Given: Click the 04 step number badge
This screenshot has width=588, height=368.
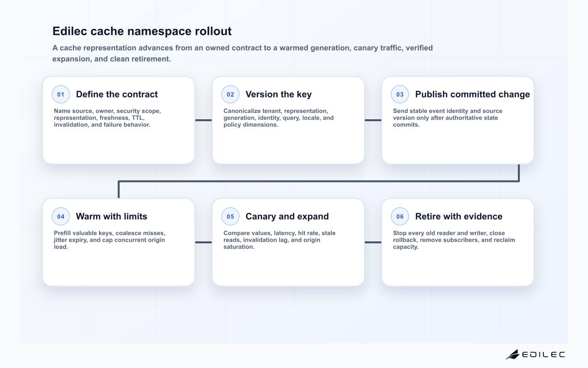Looking at the screenshot, I should tap(61, 216).
